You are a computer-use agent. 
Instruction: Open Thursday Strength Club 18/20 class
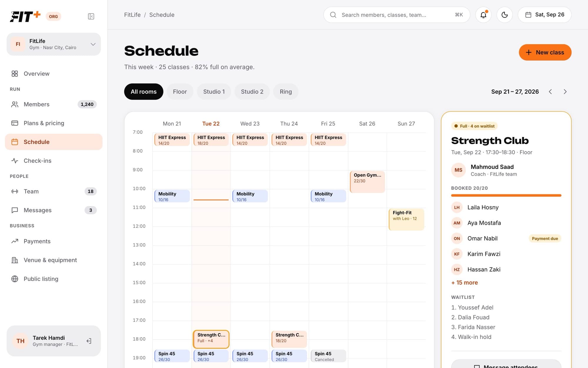[289, 339]
